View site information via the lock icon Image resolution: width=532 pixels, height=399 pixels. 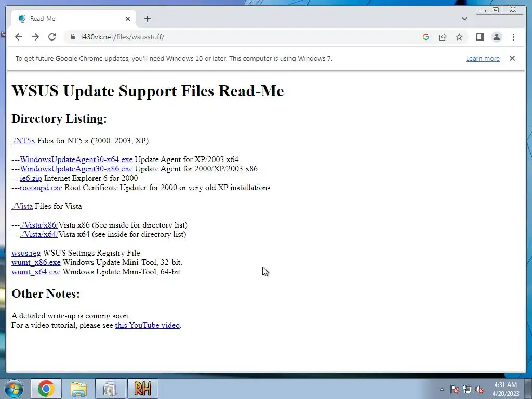tap(72, 37)
